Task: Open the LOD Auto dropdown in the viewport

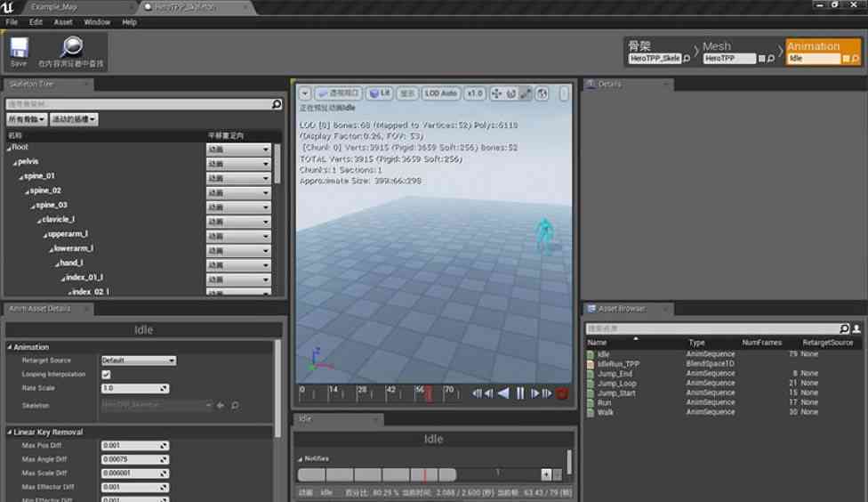Action: point(441,93)
